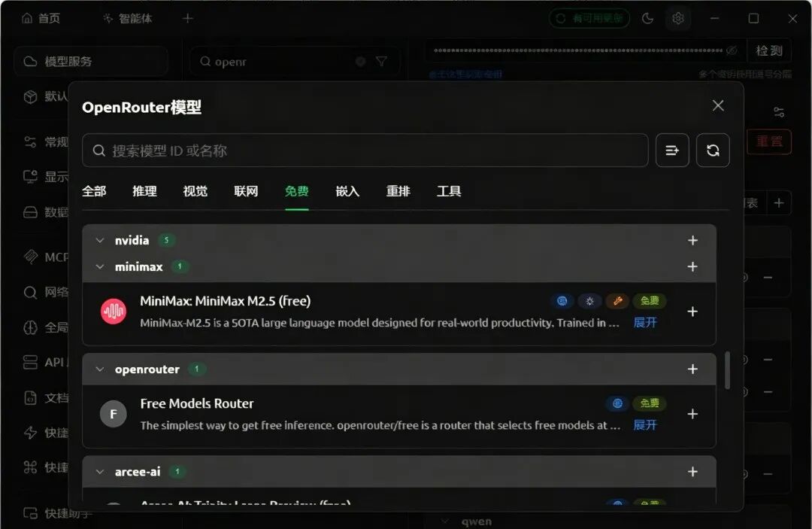The width and height of the screenshot is (812, 529).
Task: Add all minimax group models with plus
Action: coord(692,267)
